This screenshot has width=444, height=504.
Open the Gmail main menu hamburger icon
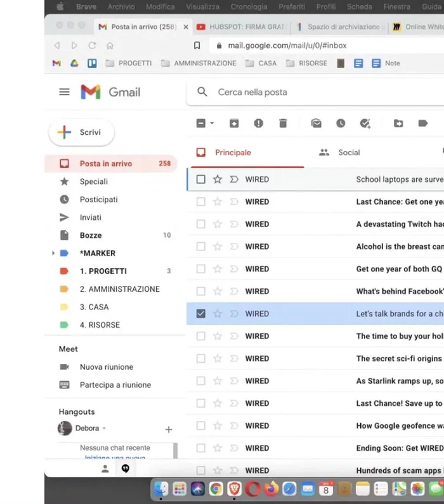coord(64,93)
